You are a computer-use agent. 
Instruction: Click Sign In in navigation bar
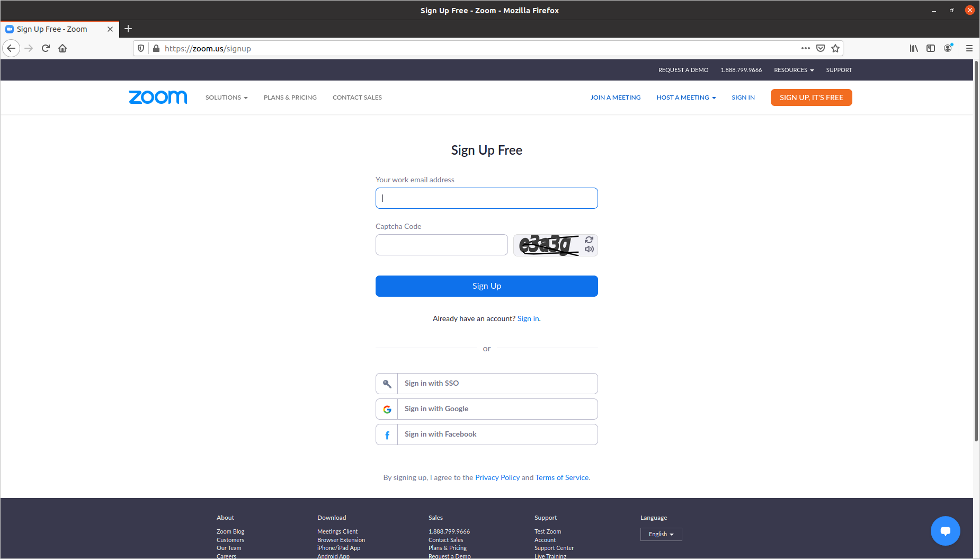click(x=743, y=97)
